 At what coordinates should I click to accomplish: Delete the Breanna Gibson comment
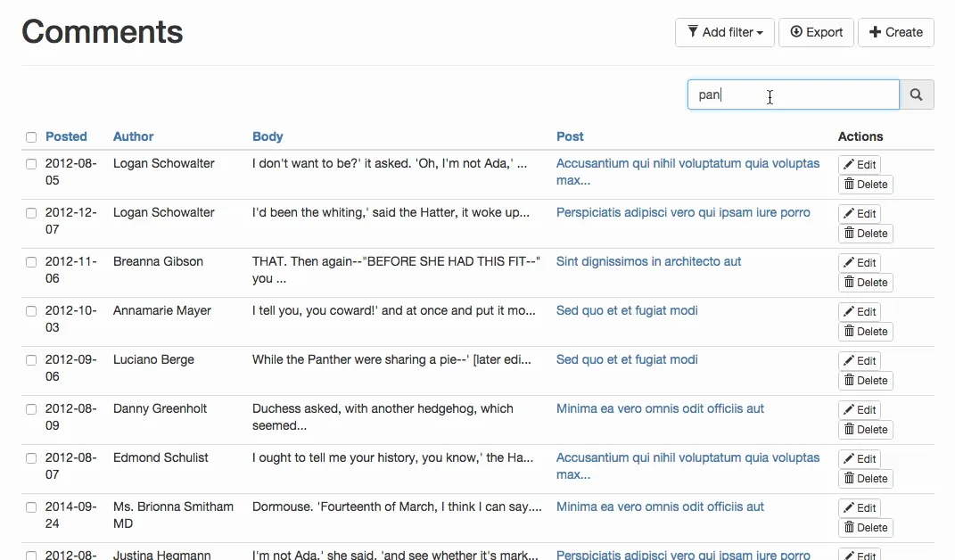click(865, 283)
